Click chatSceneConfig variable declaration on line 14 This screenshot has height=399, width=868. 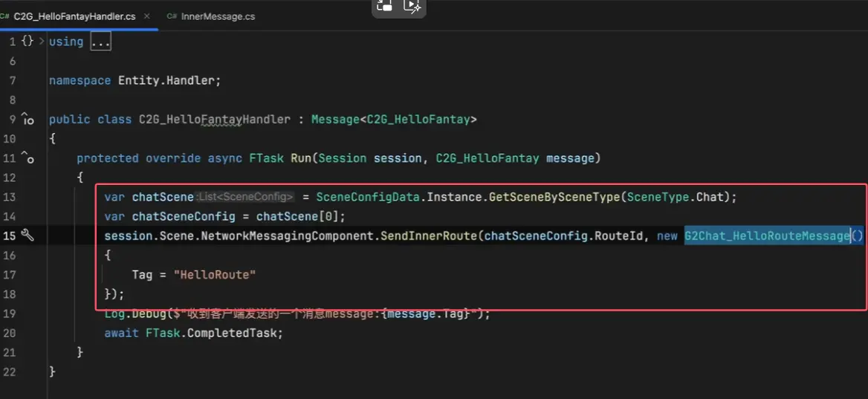pos(184,216)
